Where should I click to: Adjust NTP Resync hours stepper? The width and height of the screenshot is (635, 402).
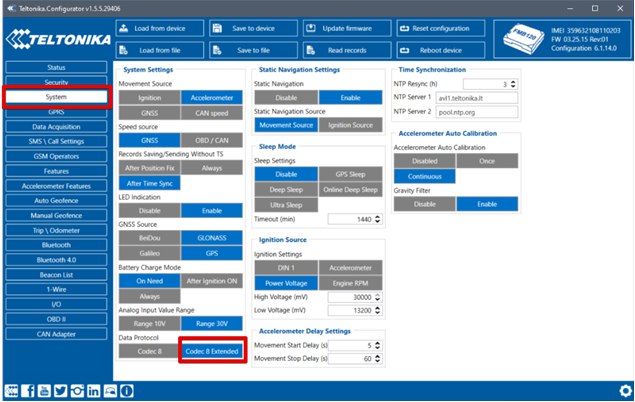(513, 84)
